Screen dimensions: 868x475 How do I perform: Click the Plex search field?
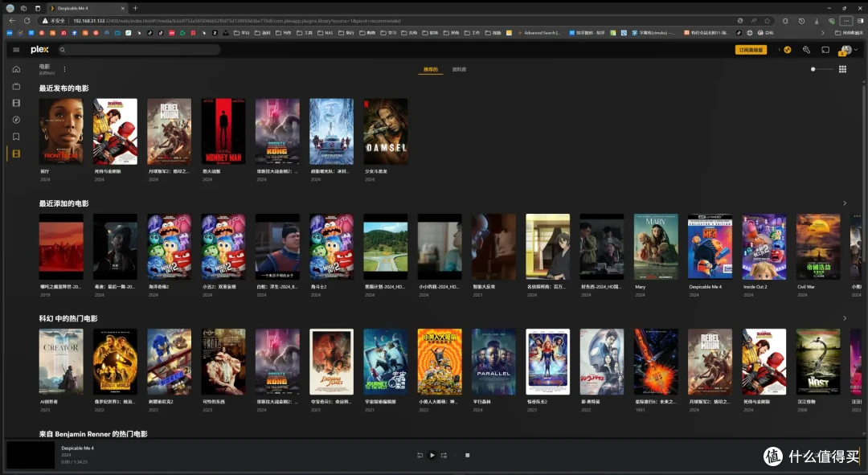pos(140,50)
